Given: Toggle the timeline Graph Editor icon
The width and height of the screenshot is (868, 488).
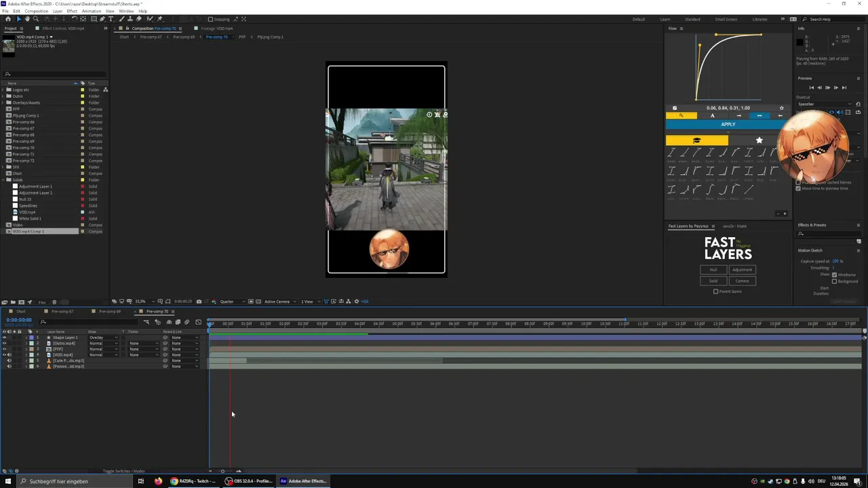Looking at the screenshot, I should tap(198, 322).
